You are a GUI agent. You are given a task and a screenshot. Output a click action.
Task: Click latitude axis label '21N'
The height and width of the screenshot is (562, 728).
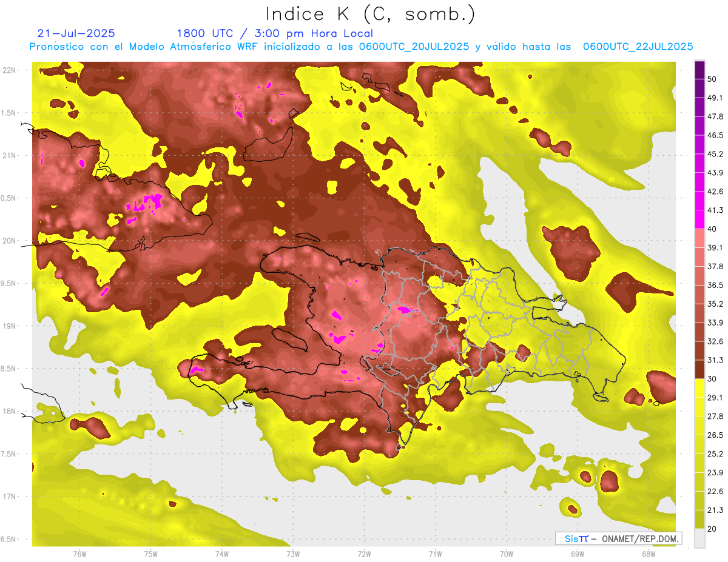[9, 156]
